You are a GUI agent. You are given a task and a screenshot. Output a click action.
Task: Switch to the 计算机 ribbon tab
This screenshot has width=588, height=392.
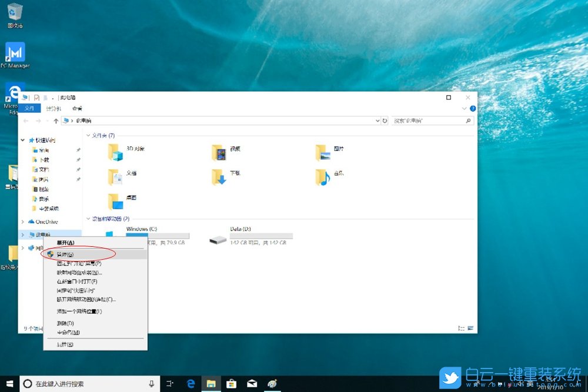click(x=53, y=109)
